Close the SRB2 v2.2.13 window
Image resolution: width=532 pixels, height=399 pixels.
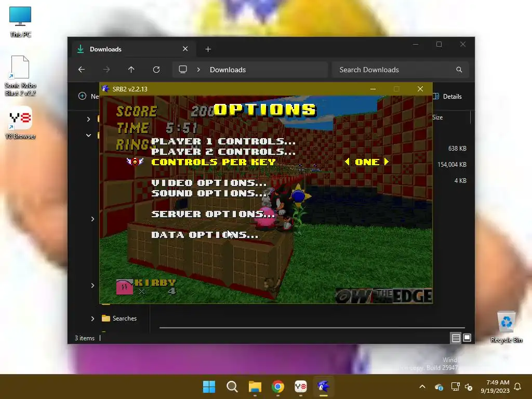[x=420, y=89]
